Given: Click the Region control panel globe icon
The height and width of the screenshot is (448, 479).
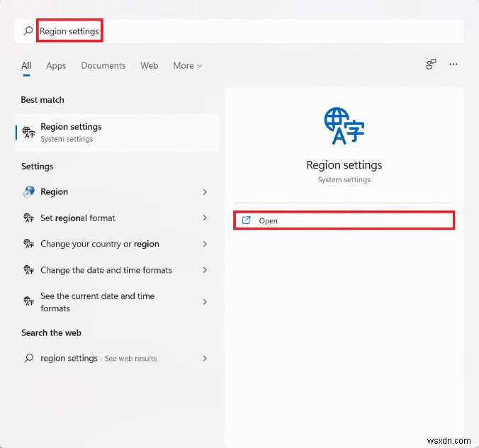Looking at the screenshot, I should (x=29, y=192).
